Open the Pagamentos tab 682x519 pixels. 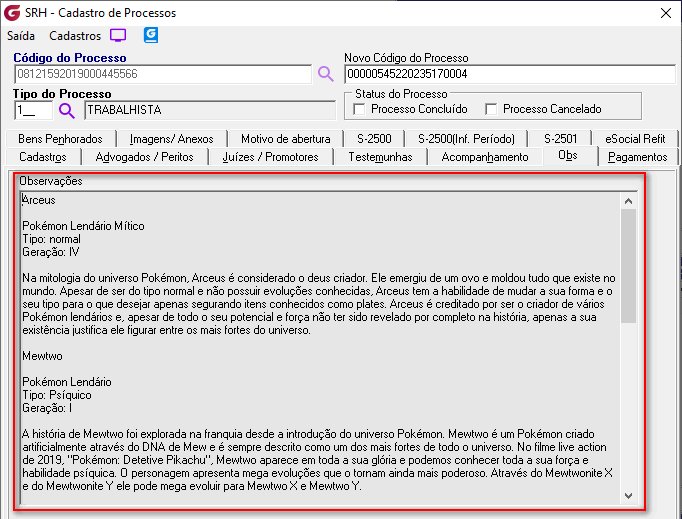tap(638, 157)
